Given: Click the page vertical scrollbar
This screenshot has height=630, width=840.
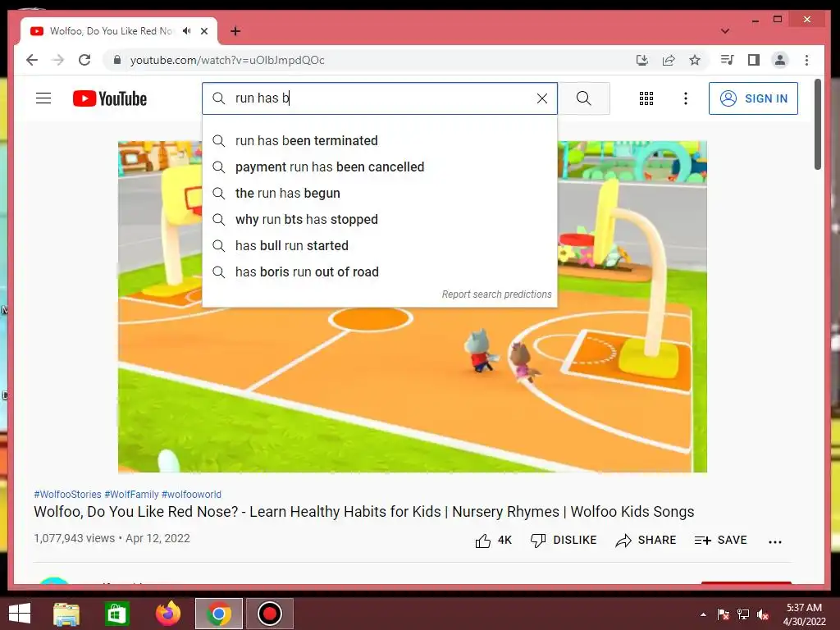Looking at the screenshot, I should coord(818,125).
